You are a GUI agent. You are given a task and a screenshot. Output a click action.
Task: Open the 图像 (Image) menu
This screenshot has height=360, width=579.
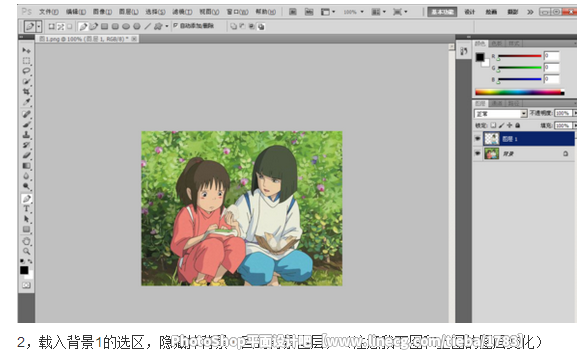[102, 12]
